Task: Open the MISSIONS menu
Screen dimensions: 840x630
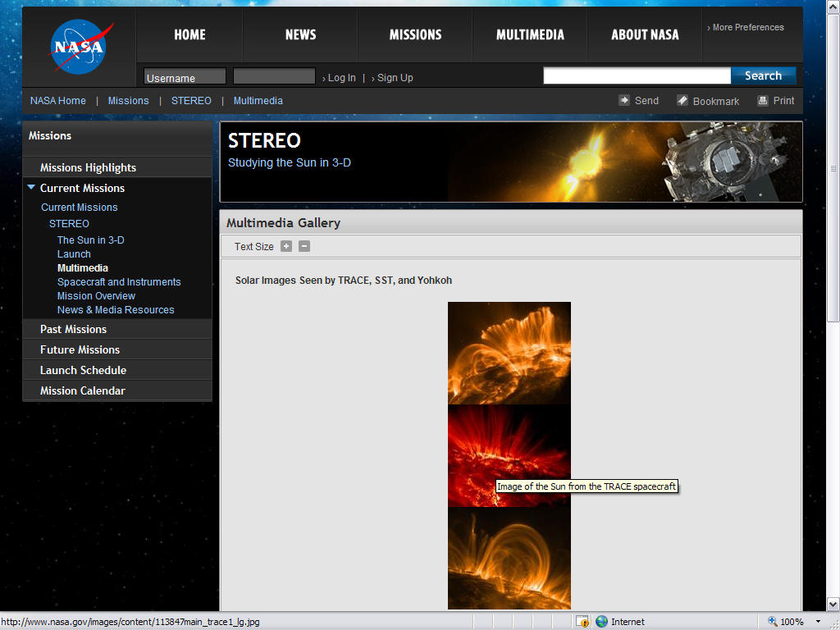Action: tap(415, 34)
